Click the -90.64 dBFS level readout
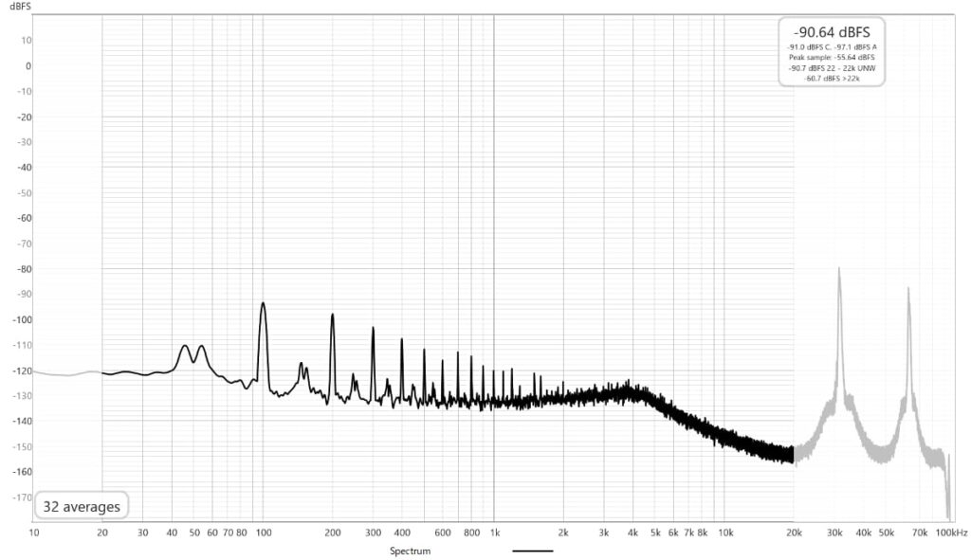Screen dimensions: 971x560 coord(831,31)
